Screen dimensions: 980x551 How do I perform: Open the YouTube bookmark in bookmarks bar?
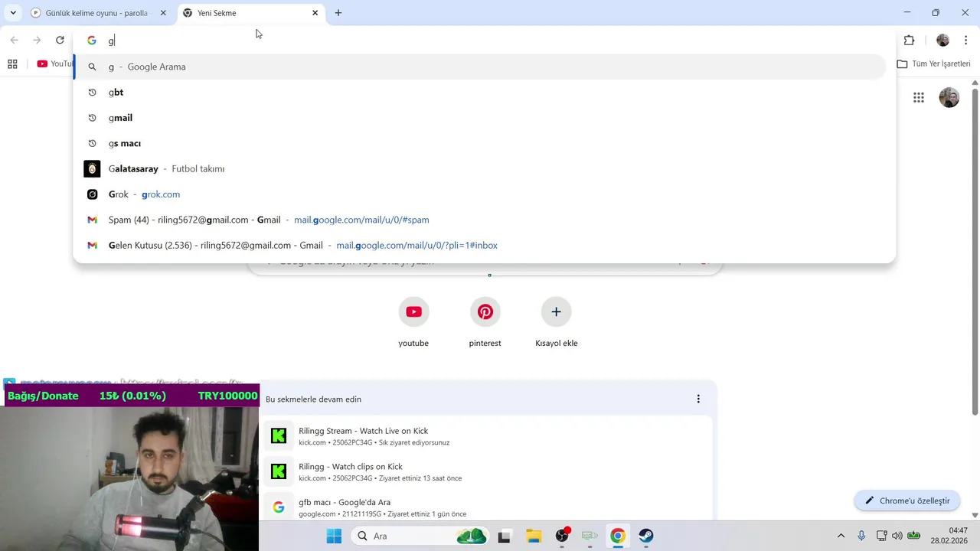(x=54, y=64)
